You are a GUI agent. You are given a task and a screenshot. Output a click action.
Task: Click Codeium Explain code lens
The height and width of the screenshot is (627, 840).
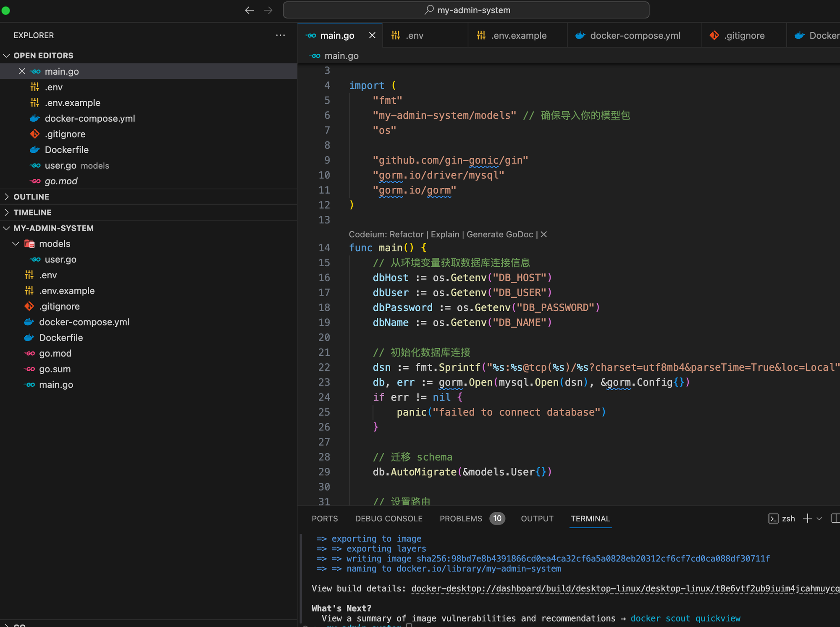pos(445,234)
